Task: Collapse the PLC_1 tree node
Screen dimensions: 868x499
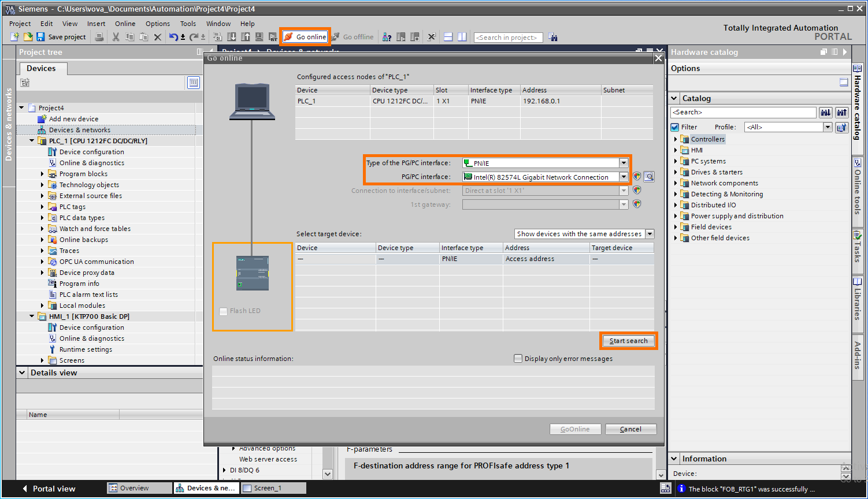Action: coord(32,141)
